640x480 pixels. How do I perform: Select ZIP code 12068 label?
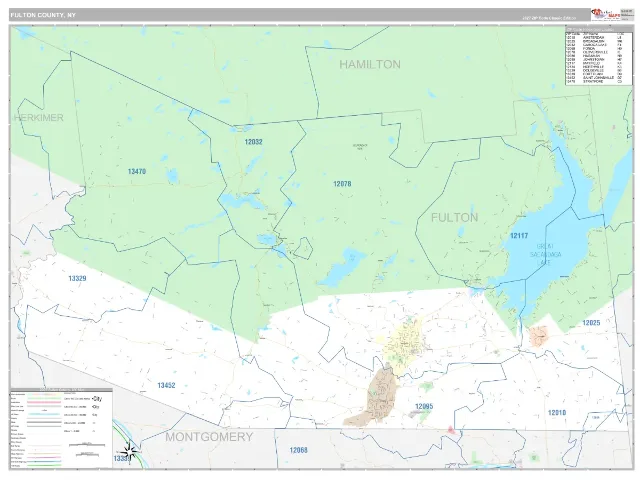(298, 450)
